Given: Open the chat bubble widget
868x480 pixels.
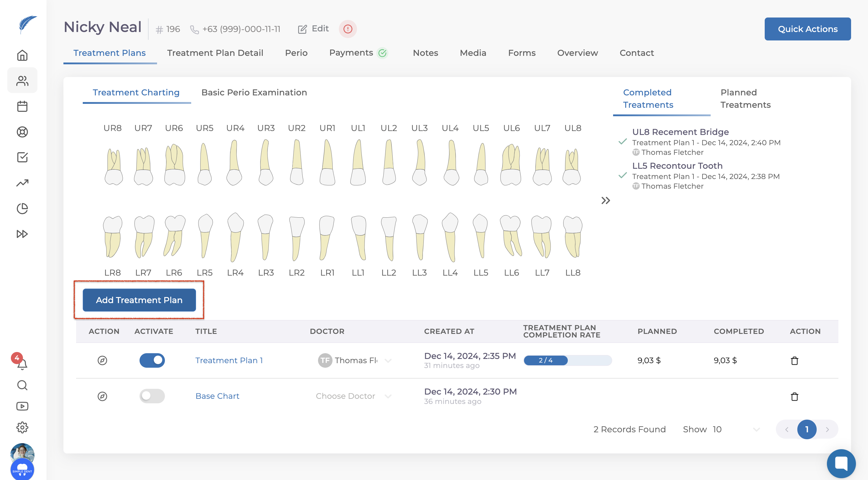Looking at the screenshot, I should [841, 463].
